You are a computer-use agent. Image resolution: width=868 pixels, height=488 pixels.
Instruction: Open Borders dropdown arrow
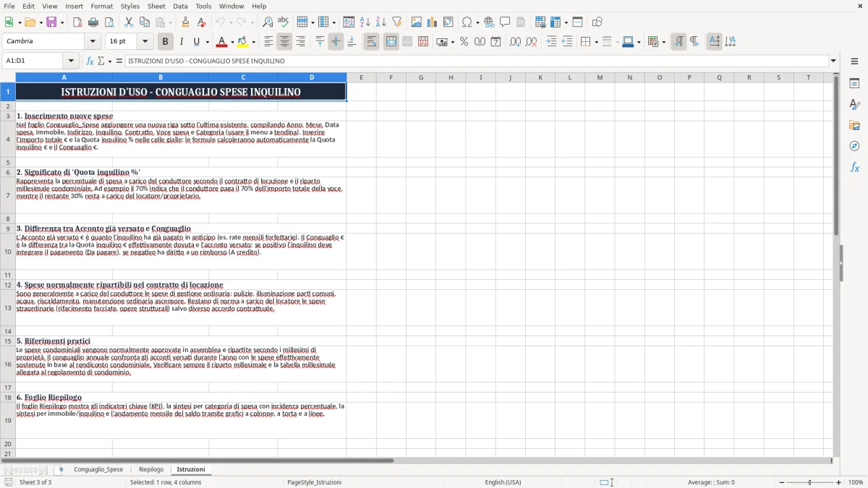[x=595, y=42]
